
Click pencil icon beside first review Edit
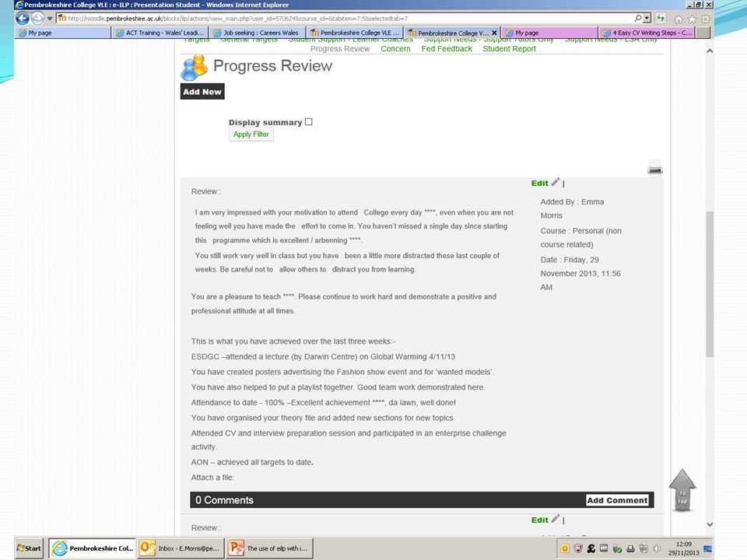[556, 182]
